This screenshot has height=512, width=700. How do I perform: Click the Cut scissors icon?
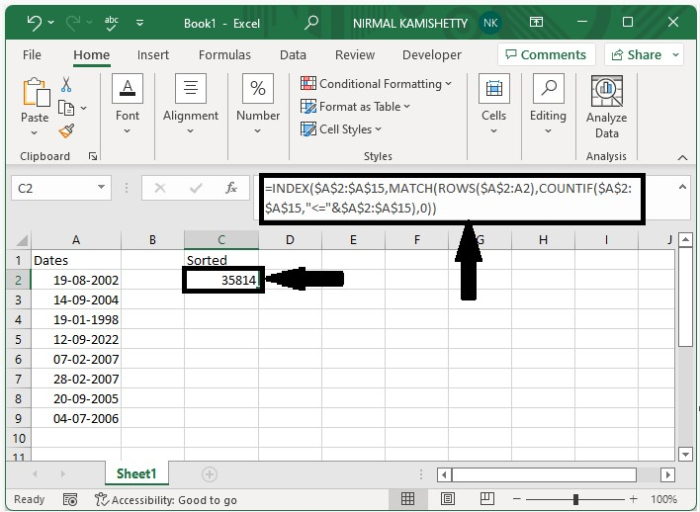66,84
